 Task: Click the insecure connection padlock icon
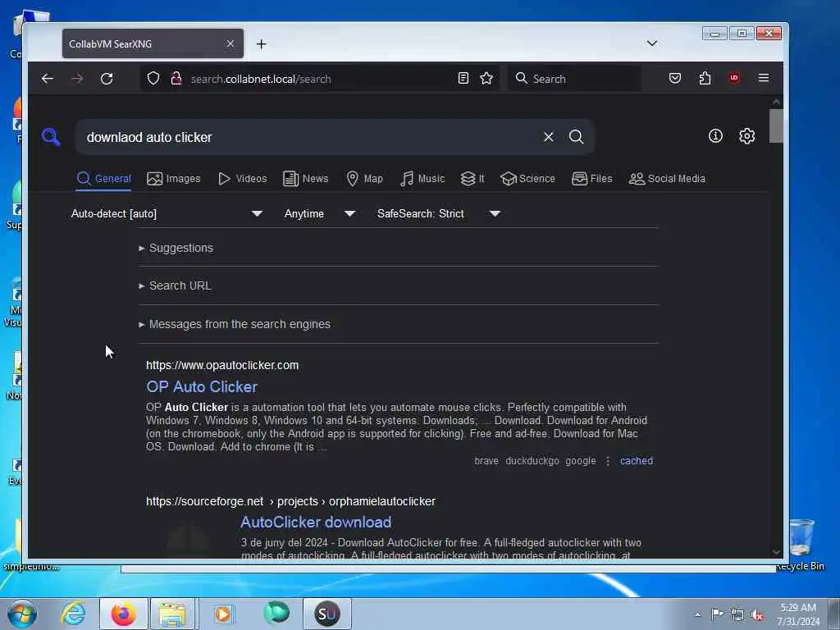point(176,79)
